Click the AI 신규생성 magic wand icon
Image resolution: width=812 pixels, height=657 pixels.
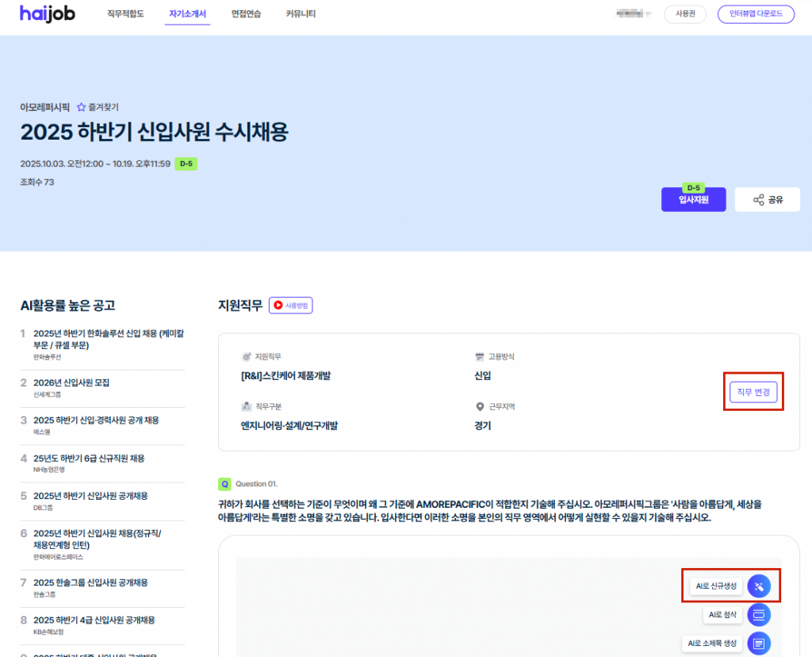click(759, 586)
